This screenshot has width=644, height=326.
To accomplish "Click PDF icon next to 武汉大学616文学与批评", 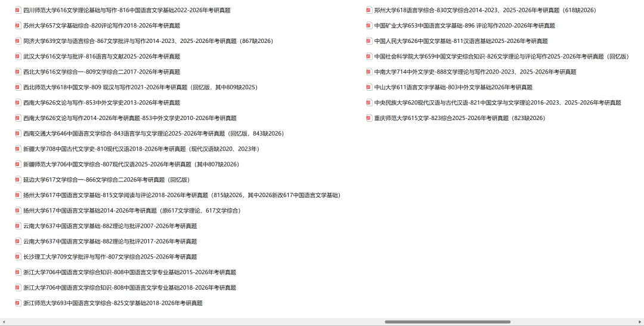I will tap(18, 56).
